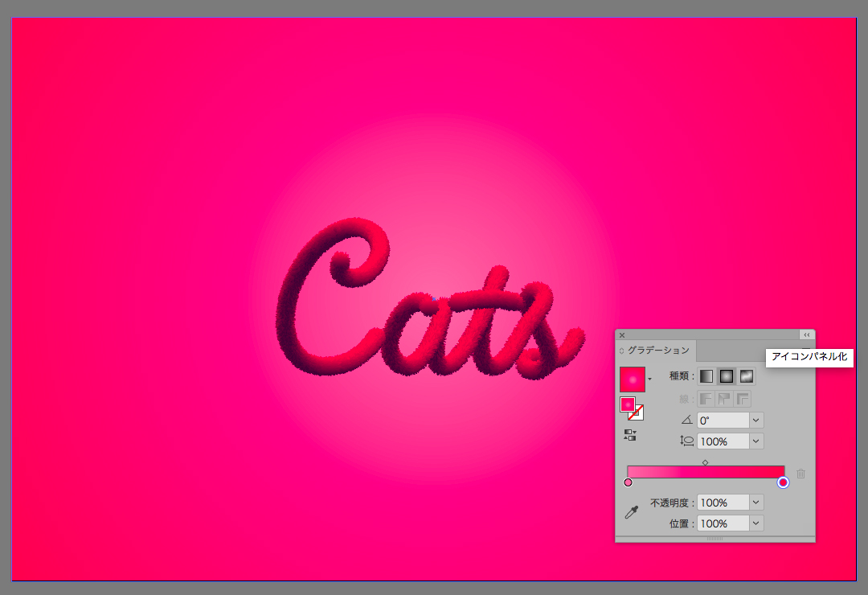Click the aspect ratio icon beside 100%

(x=686, y=441)
